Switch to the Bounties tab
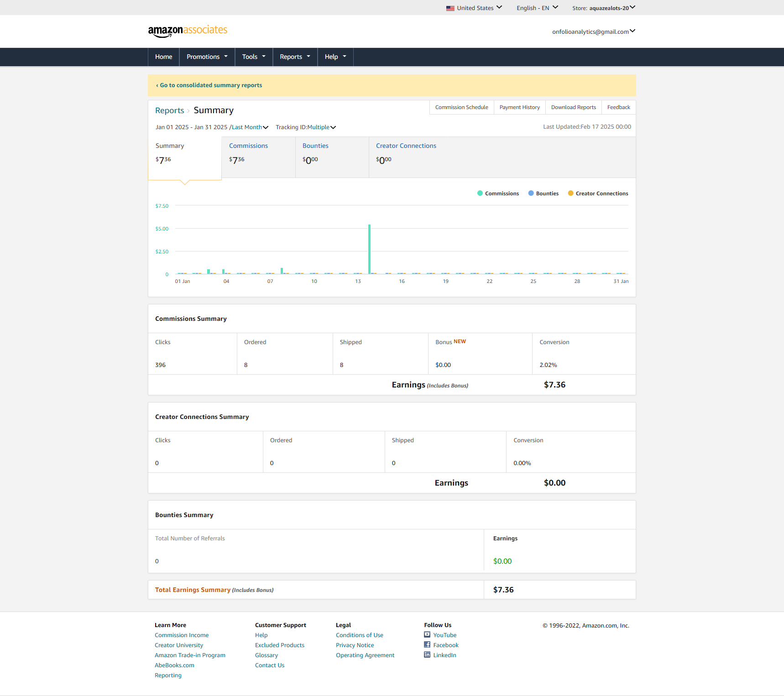This screenshot has width=784, height=696. click(332, 157)
